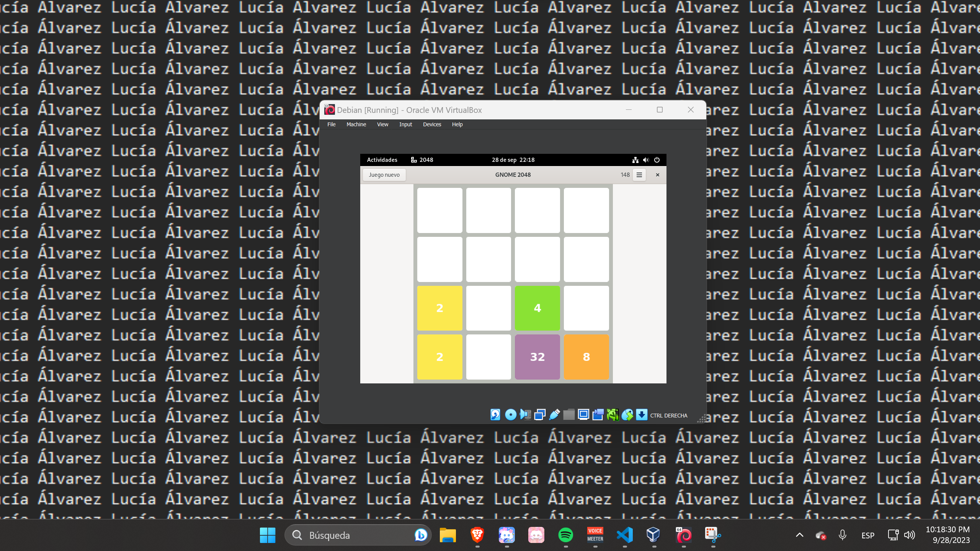980x551 pixels.
Task: Open the Machine menu
Action: click(356, 124)
